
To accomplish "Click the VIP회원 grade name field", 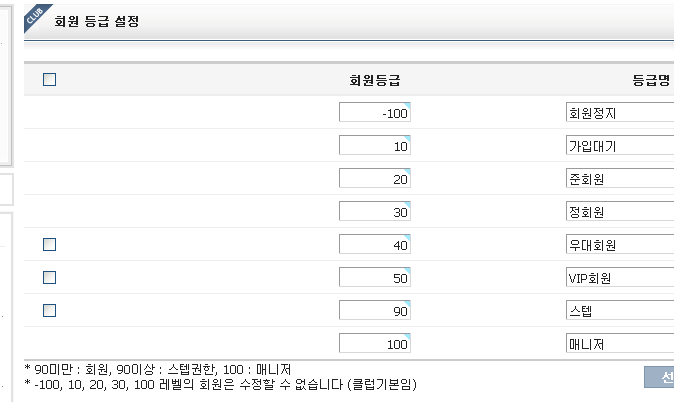I will [620, 277].
